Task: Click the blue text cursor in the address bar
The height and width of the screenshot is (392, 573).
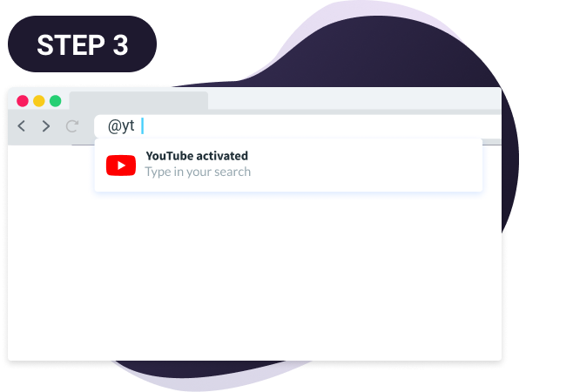Action: [142, 126]
